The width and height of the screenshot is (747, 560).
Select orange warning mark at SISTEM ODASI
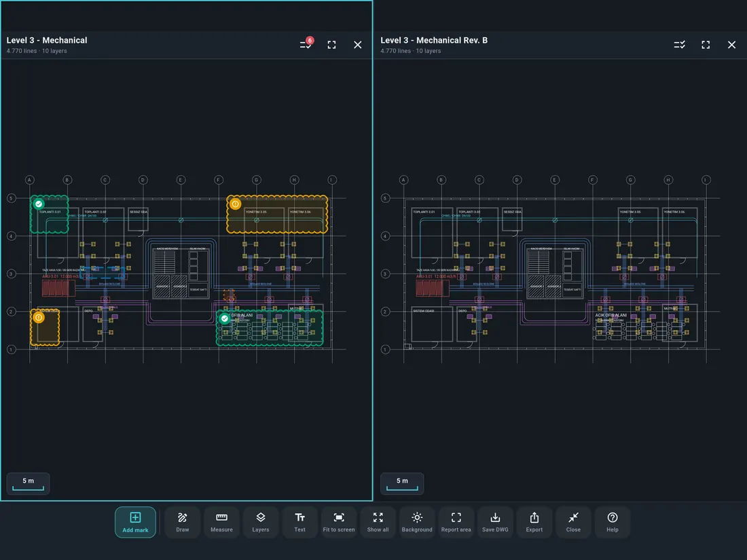39,317
